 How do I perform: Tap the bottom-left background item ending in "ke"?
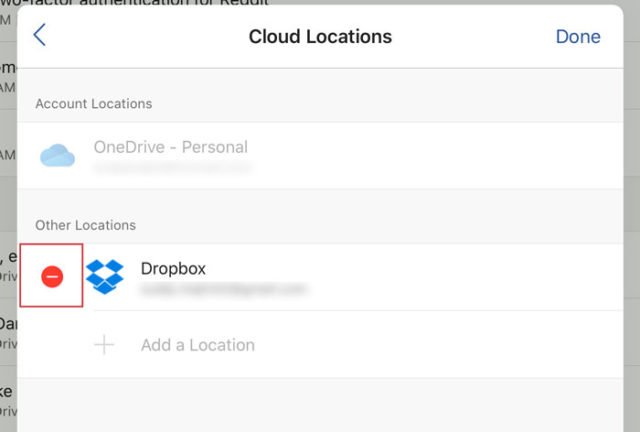pyautogui.click(x=8, y=390)
